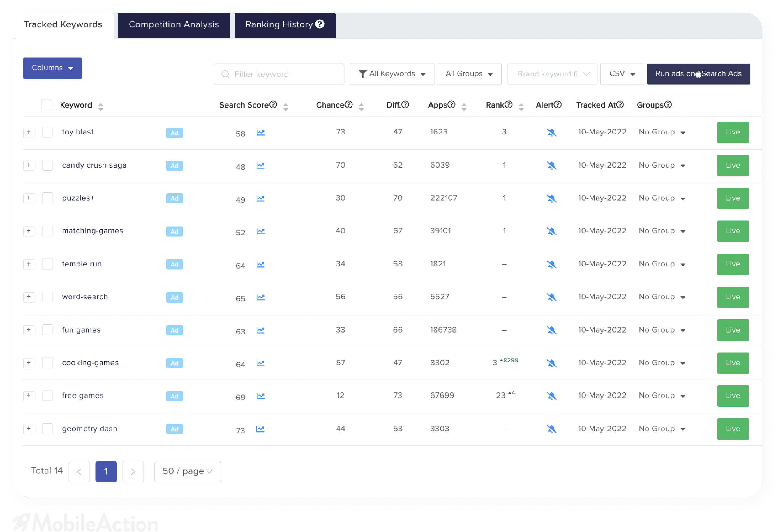Expand the puzzles+ row
This screenshot has height=532, width=783.
[29, 198]
